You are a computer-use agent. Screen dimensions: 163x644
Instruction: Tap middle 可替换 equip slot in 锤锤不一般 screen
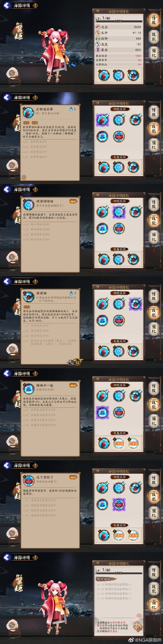coord(119,444)
